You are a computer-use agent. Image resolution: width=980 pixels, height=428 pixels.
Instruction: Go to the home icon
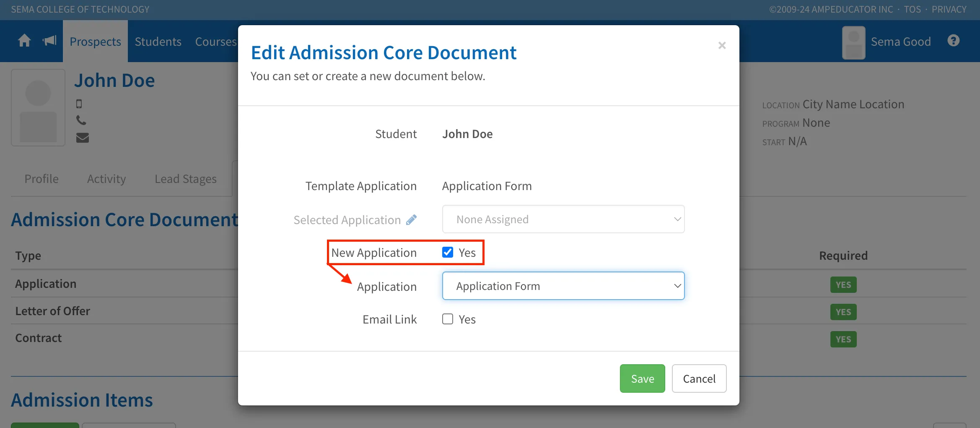pos(24,41)
